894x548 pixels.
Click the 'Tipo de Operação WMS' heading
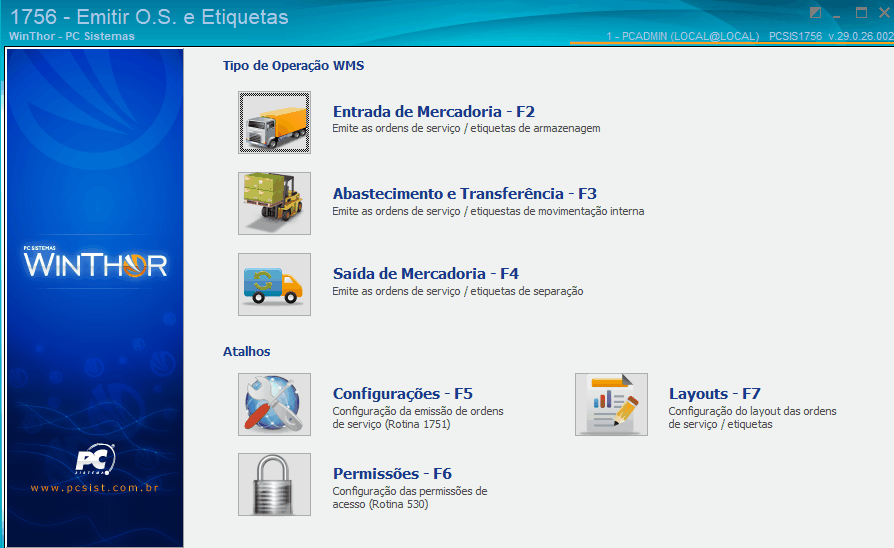[x=294, y=66]
